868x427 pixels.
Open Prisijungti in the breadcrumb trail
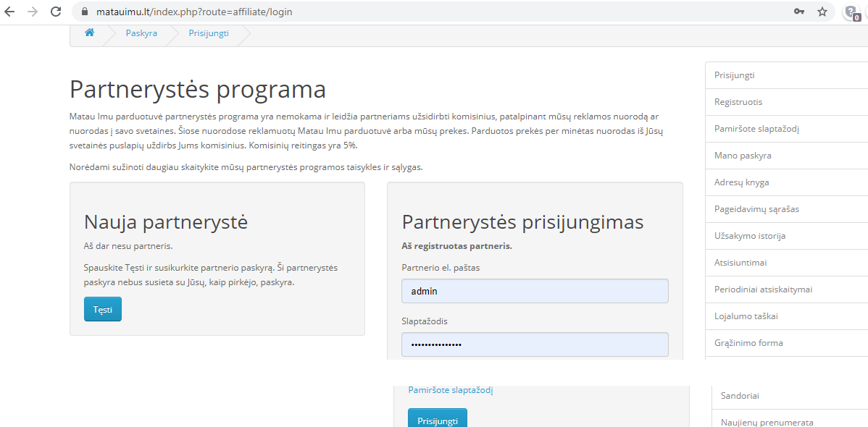click(x=209, y=33)
